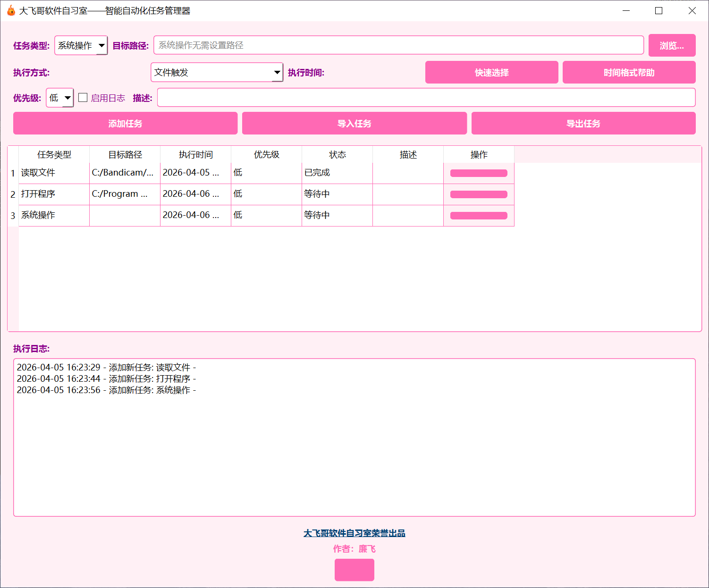Click the 等待中 status in 系统操作 row
709x588 pixels.
pos(338,216)
